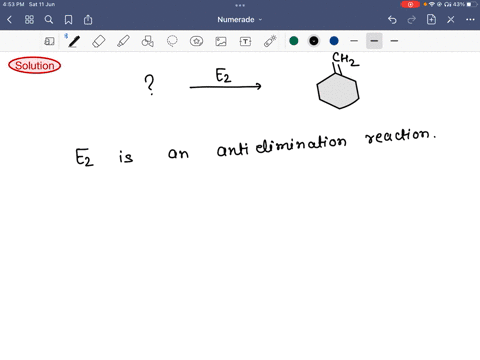The width and height of the screenshot is (480, 360).
Task: Close the editing toolbar with X
Action: 451,20
